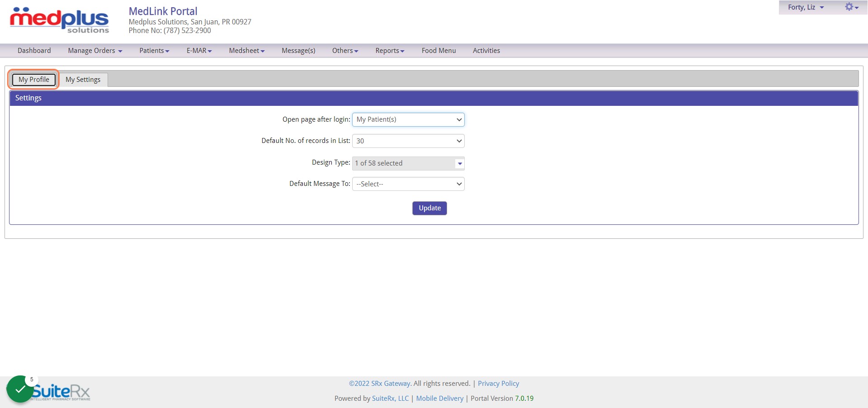Click the Update button
The width and height of the screenshot is (868, 408).
pos(429,208)
